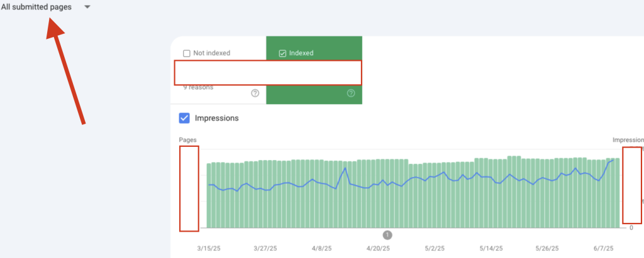644x258 pixels.
Task: Click the 3/27/25 date label
Action: [x=265, y=249]
